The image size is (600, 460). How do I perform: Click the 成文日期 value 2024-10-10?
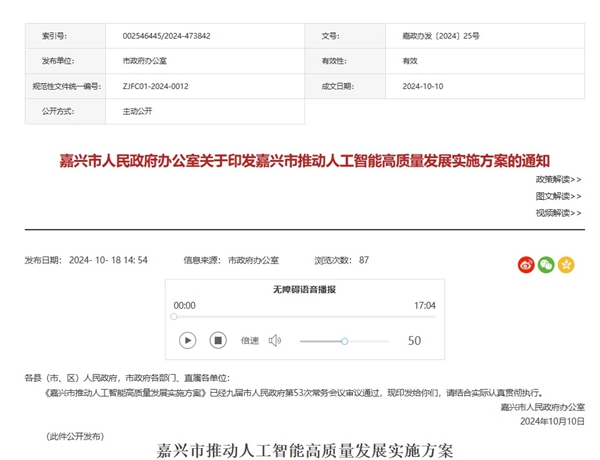coord(424,86)
